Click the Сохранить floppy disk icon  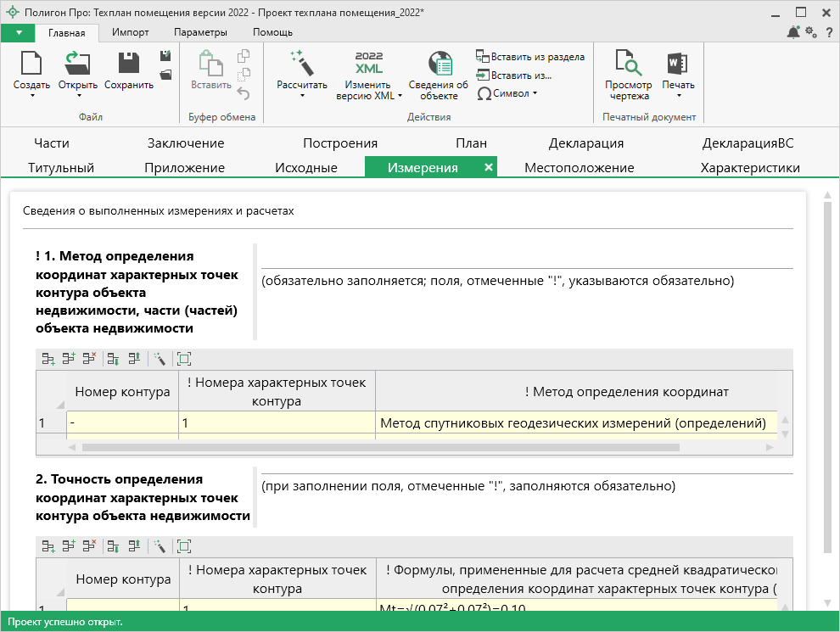click(129, 64)
